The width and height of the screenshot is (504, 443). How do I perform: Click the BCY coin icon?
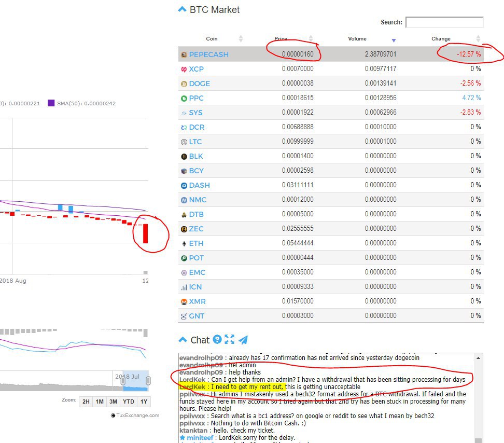184,171
